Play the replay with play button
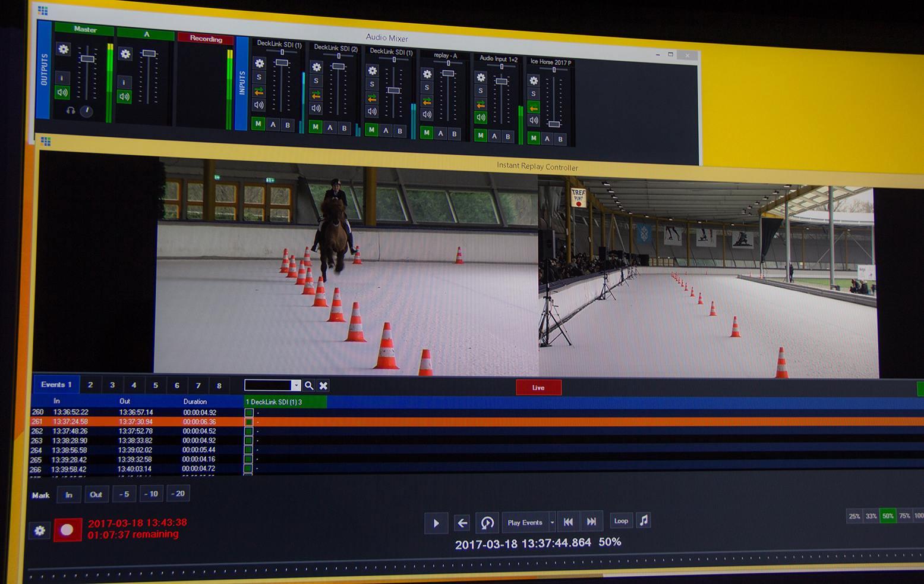924x584 pixels. click(436, 523)
